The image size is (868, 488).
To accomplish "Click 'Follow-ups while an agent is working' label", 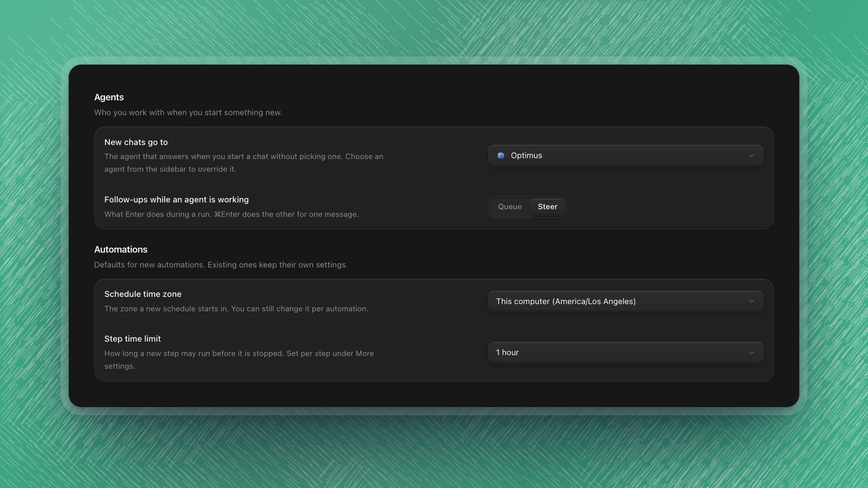I will [176, 200].
